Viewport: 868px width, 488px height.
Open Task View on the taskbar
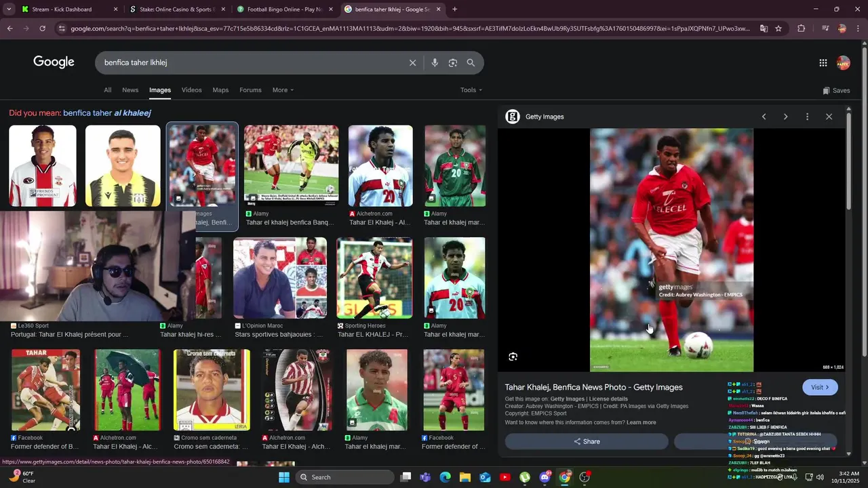point(406,477)
